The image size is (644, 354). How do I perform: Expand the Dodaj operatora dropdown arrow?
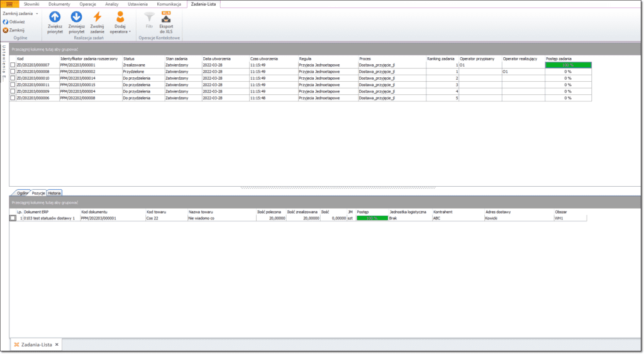(130, 31)
